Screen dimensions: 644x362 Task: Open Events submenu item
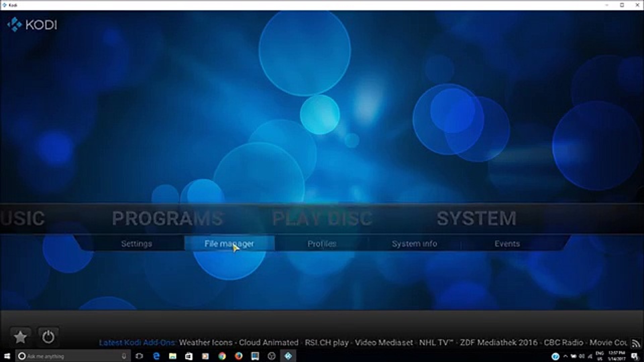click(x=507, y=244)
